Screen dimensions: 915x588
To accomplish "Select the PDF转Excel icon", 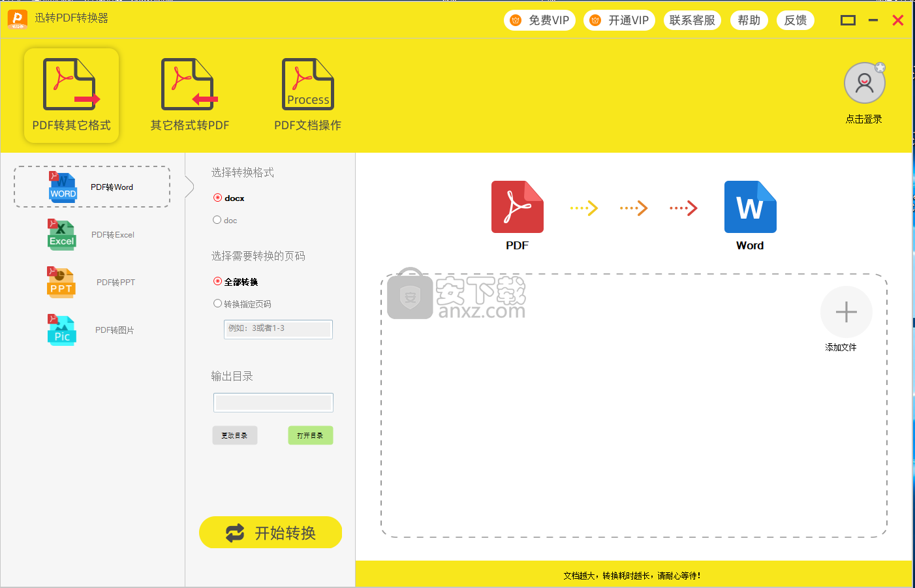I will (62, 235).
